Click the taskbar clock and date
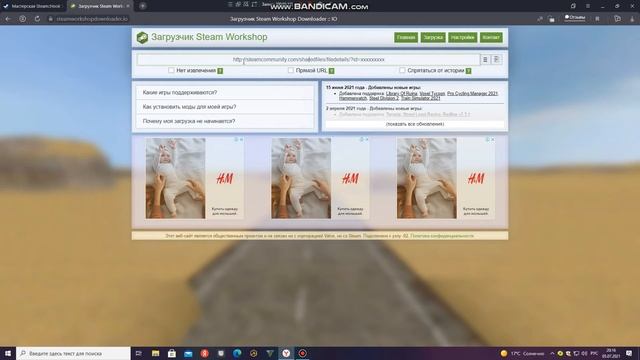This screenshot has width=640, height=360. tap(611, 353)
